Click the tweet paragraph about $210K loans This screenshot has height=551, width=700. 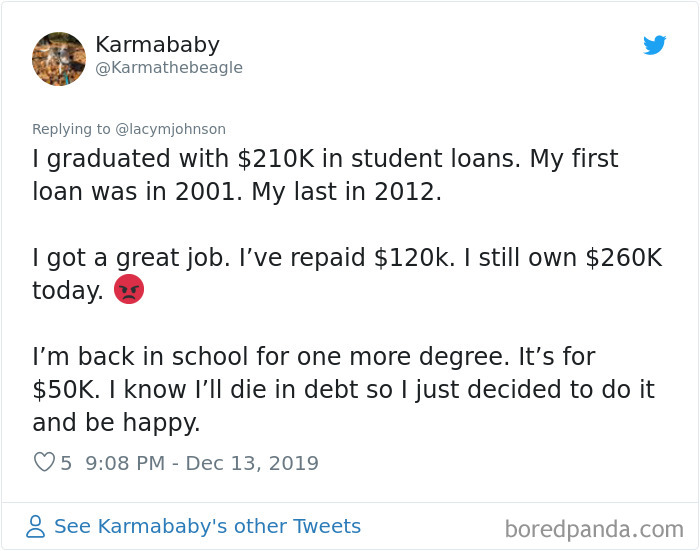pyautogui.click(x=325, y=175)
